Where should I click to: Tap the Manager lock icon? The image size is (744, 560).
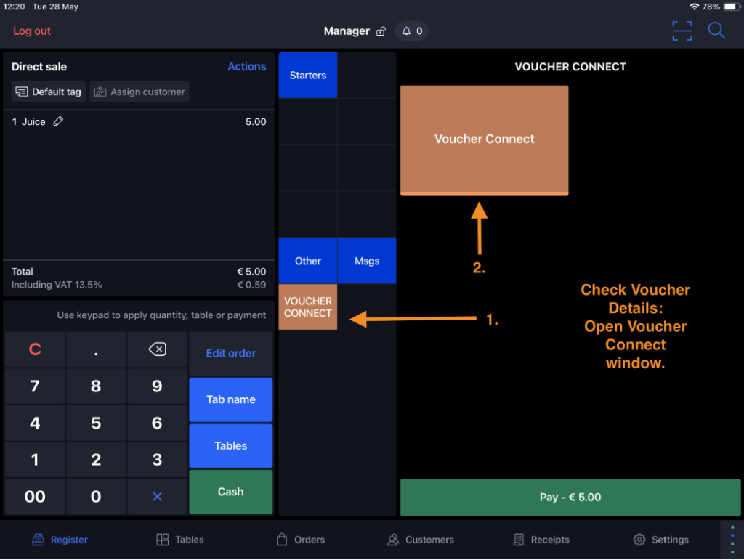381,31
